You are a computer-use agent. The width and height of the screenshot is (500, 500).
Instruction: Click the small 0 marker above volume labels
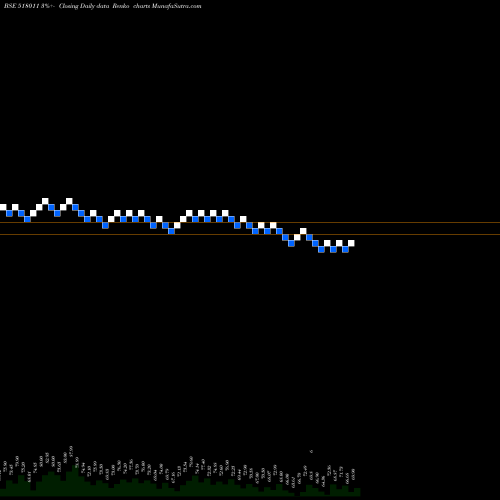click(311, 451)
